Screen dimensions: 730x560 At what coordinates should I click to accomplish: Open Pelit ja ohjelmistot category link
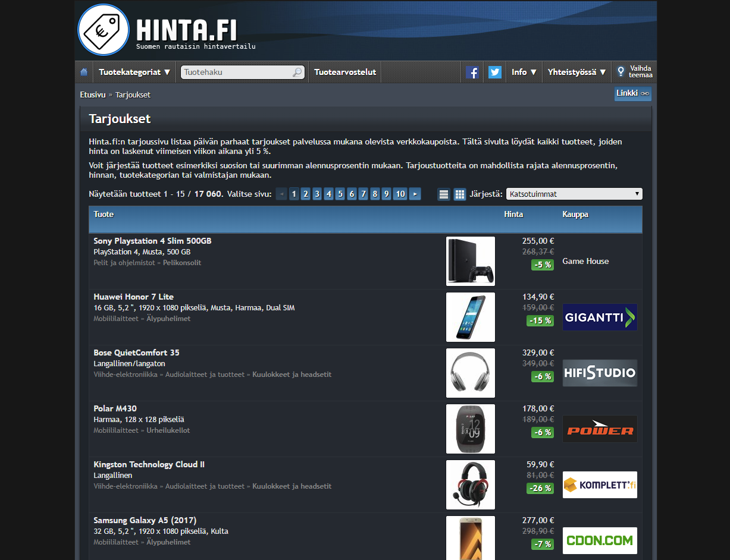[124, 263]
